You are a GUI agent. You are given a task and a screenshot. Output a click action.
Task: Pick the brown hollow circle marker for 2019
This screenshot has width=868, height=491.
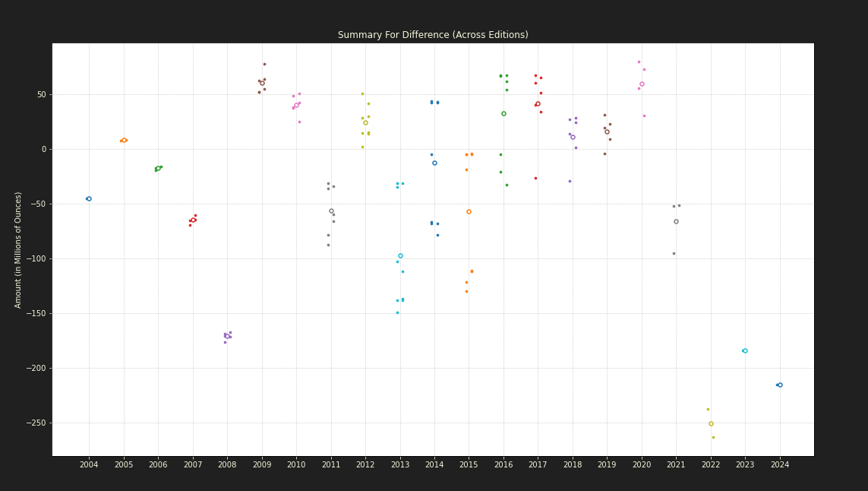tap(608, 132)
